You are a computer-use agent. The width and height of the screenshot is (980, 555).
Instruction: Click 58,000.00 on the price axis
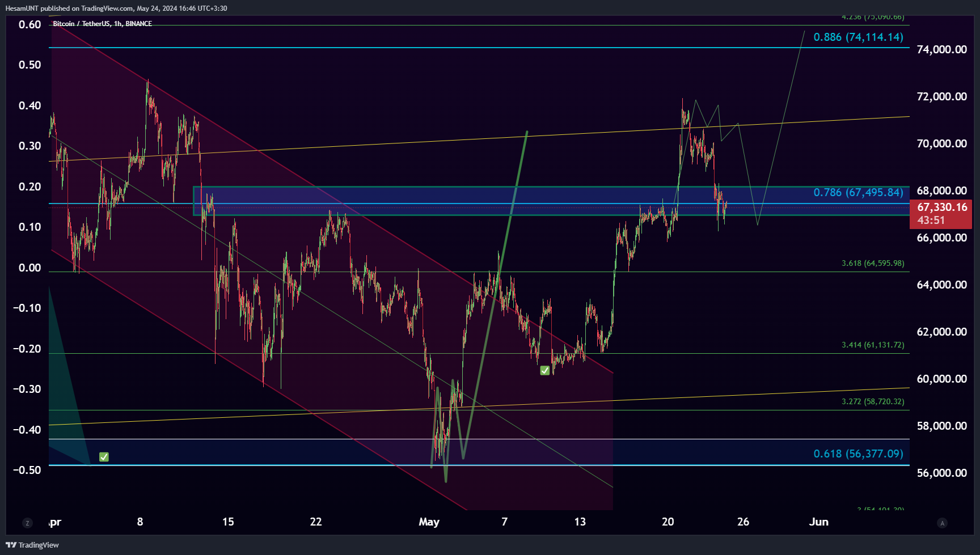coord(942,426)
